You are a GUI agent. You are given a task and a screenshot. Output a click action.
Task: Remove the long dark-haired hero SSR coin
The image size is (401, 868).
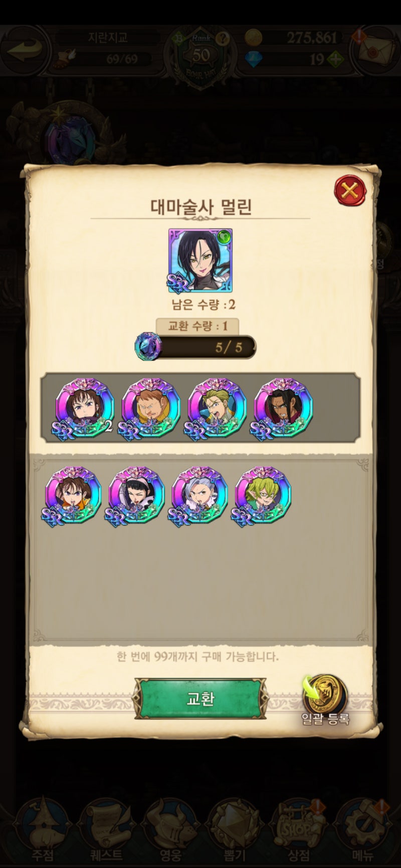click(283, 408)
